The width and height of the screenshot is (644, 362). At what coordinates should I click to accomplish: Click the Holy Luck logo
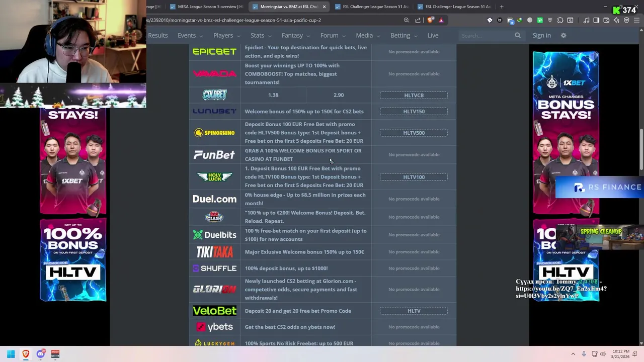pyautogui.click(x=214, y=176)
